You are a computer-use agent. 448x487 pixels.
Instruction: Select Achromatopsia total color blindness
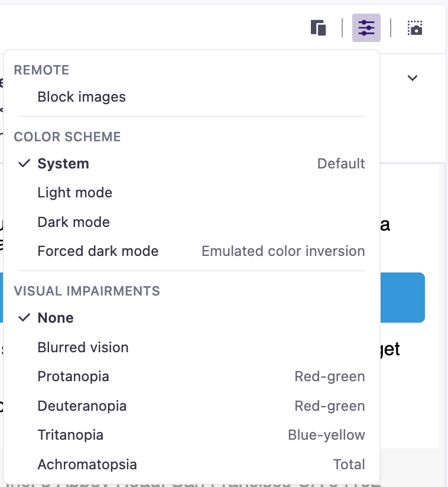(x=87, y=465)
